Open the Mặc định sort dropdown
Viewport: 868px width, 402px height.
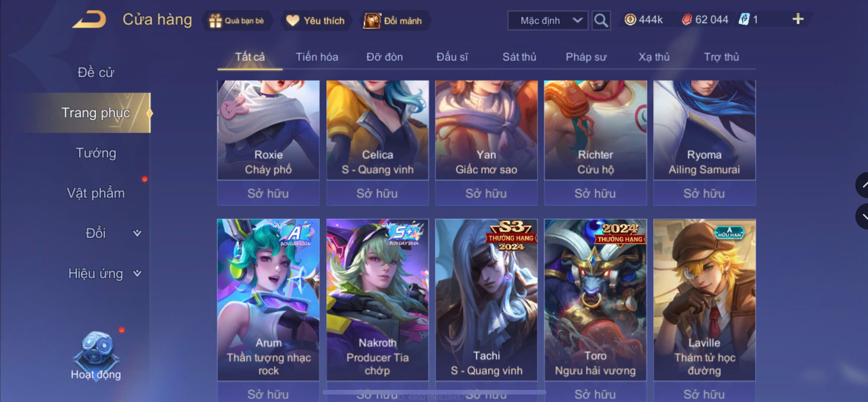tap(548, 21)
